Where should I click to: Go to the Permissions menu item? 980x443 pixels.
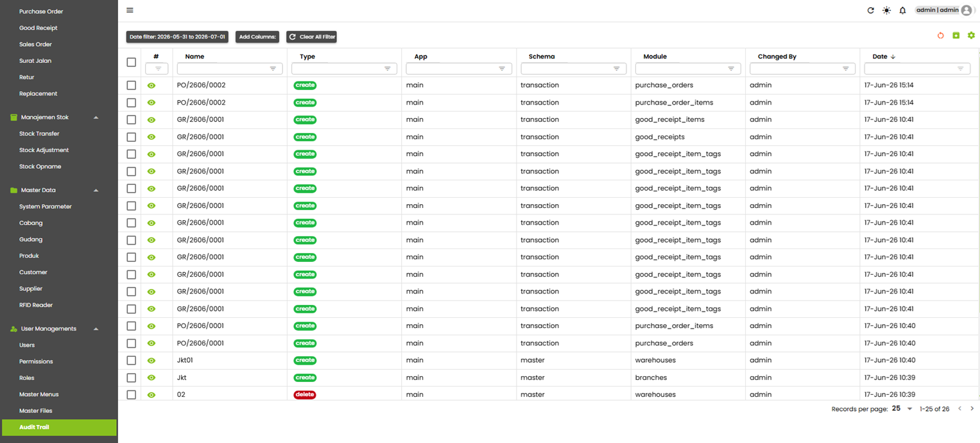36,361
